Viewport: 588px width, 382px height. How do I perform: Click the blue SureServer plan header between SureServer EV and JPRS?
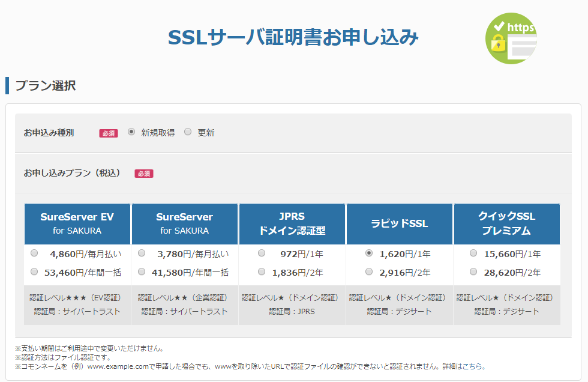click(x=185, y=224)
